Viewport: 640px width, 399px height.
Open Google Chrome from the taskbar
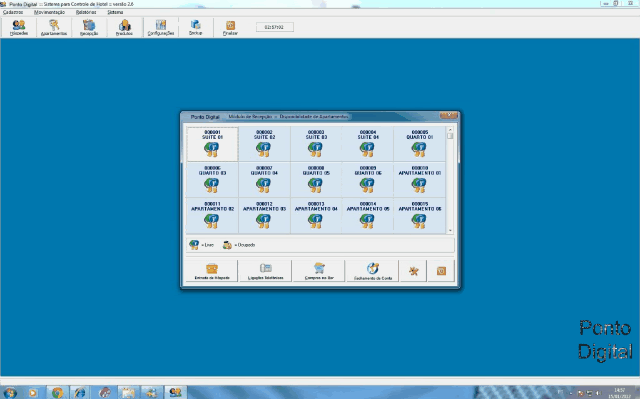point(57,393)
